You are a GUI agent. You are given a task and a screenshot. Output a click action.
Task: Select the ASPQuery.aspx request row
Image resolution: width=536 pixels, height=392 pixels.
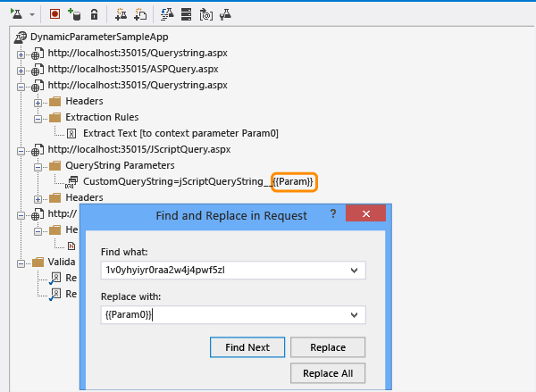[x=133, y=69]
